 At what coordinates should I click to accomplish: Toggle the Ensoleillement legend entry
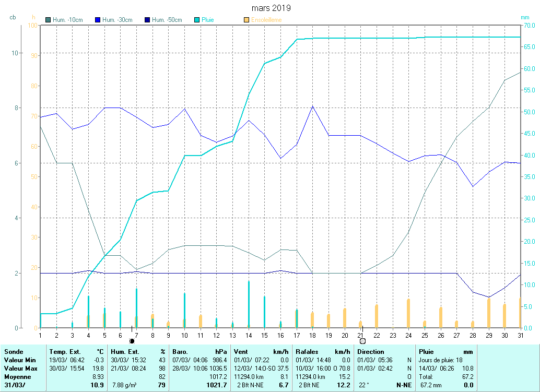pyautogui.click(x=263, y=20)
